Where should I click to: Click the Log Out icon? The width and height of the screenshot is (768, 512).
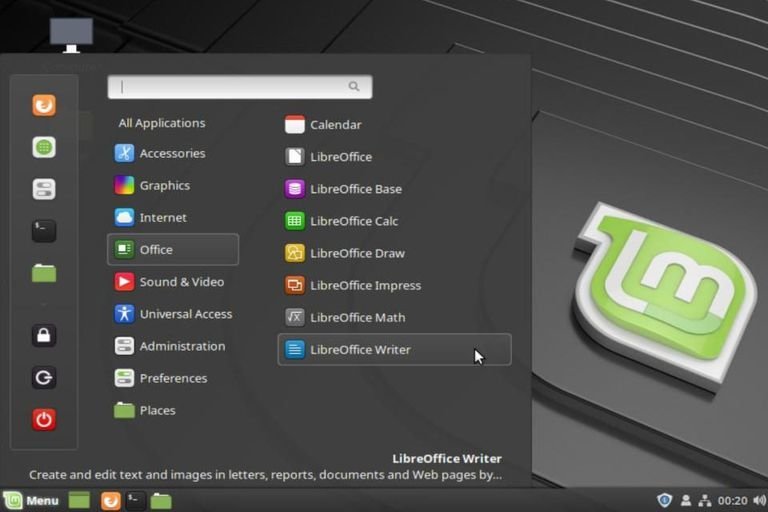coord(44,377)
